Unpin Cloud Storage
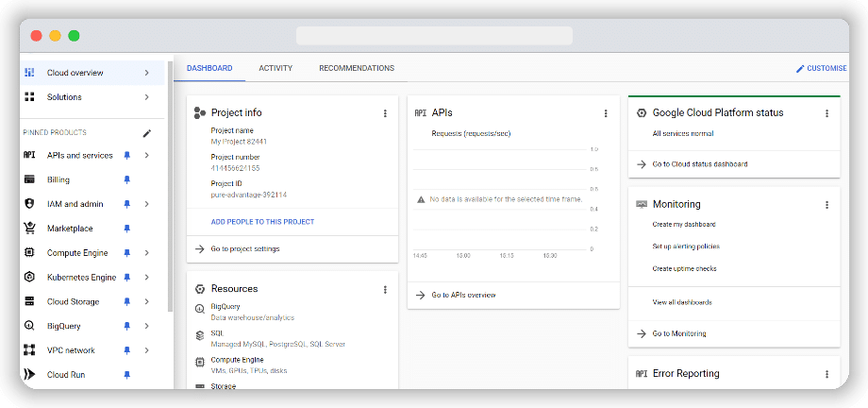This screenshot has width=868, height=408. tap(126, 302)
